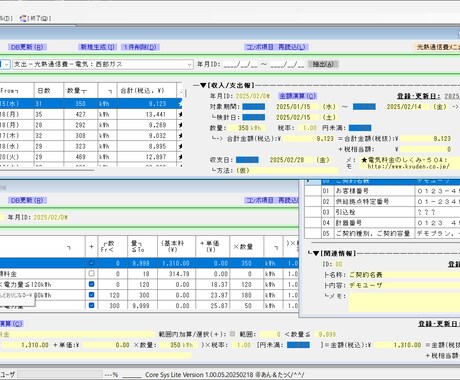The image size is (460, 380).
Task: Click the 内容 field デモユーザ
Action: [404, 286]
